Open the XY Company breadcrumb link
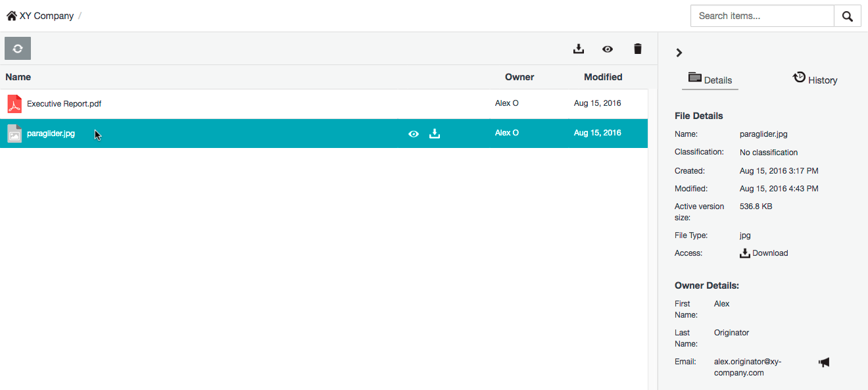The height and width of the screenshot is (390, 868). [x=46, y=16]
